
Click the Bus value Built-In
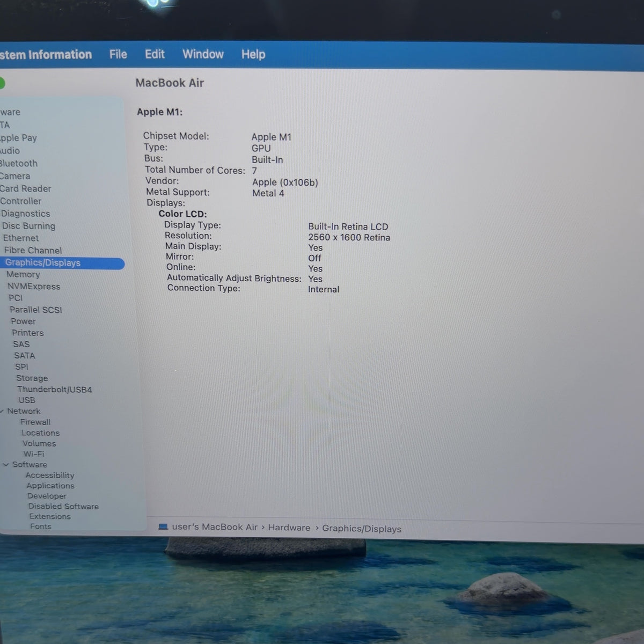click(267, 159)
